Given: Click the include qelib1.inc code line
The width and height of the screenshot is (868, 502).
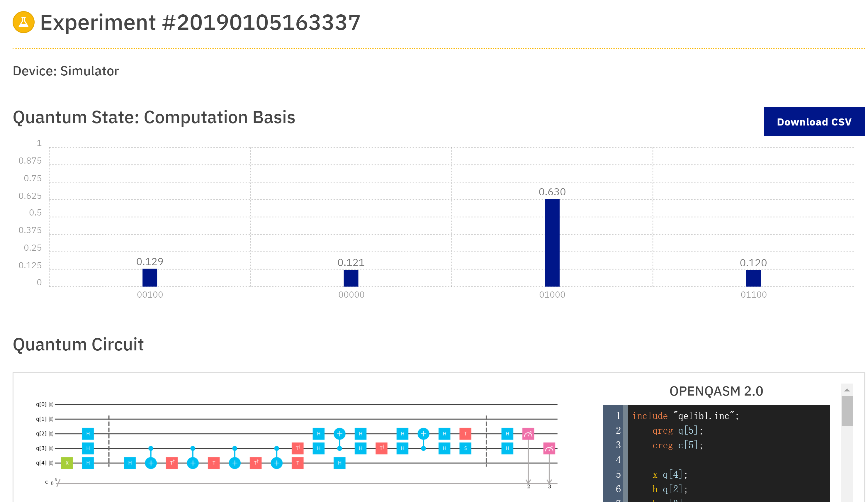Looking at the screenshot, I should click(685, 416).
